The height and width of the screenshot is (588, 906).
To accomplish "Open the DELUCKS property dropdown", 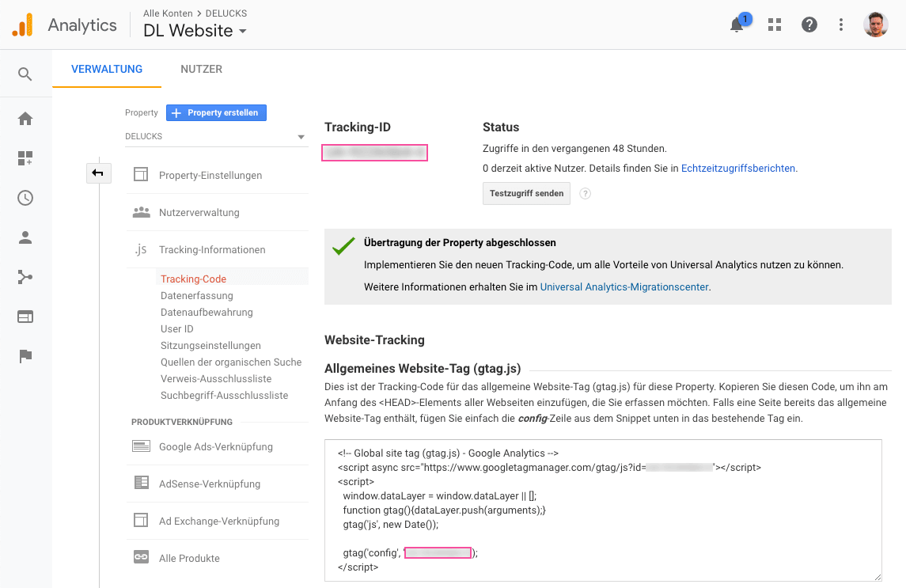I will tap(215, 136).
